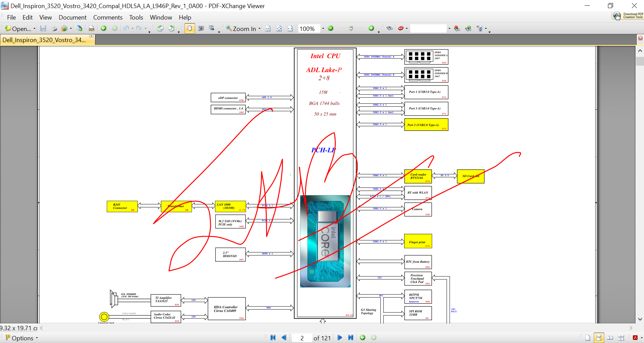Click the scan/export page icon beside OCR
The height and width of the screenshot is (343, 644).
pos(79,29)
